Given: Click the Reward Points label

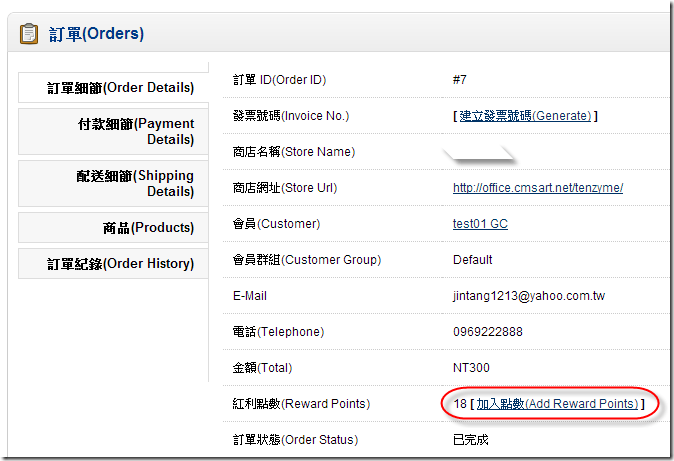Looking at the screenshot, I should click(x=301, y=404).
